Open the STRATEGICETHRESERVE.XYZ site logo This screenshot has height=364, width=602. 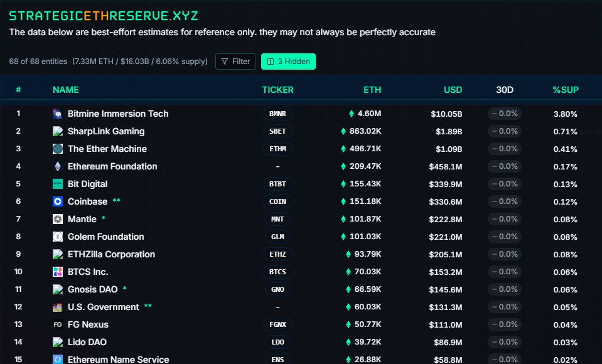point(104,16)
